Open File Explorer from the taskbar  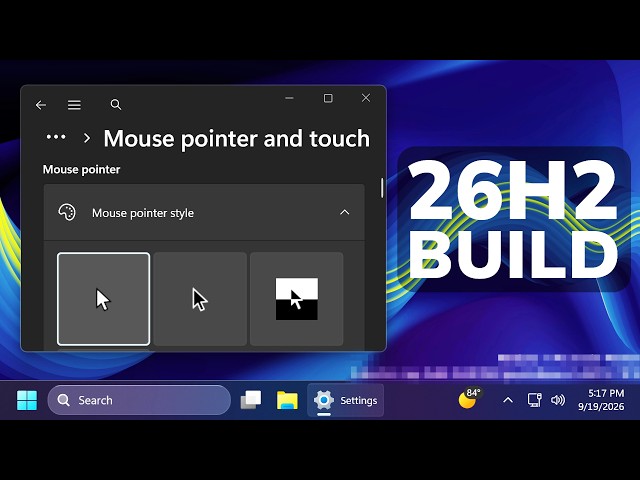click(287, 400)
